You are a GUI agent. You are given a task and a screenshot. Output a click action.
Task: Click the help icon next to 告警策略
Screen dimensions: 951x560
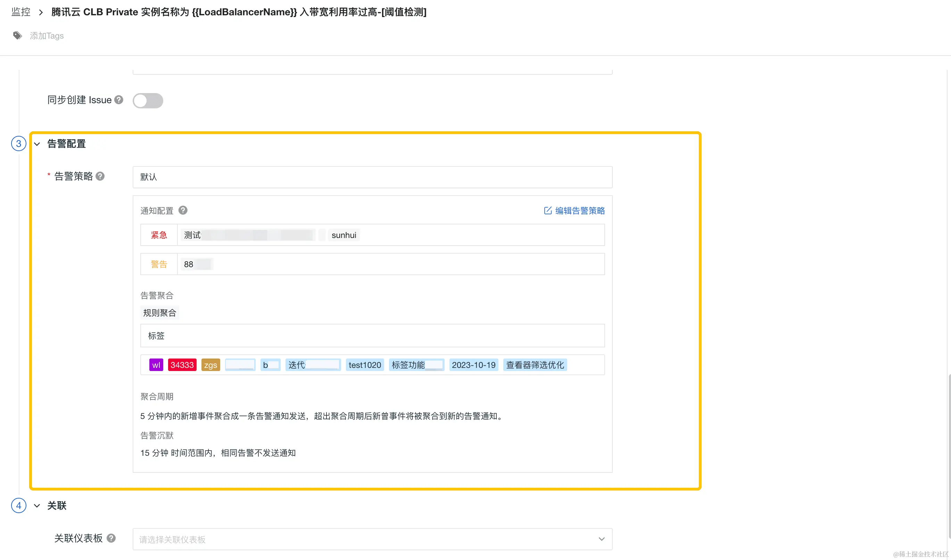[100, 176]
